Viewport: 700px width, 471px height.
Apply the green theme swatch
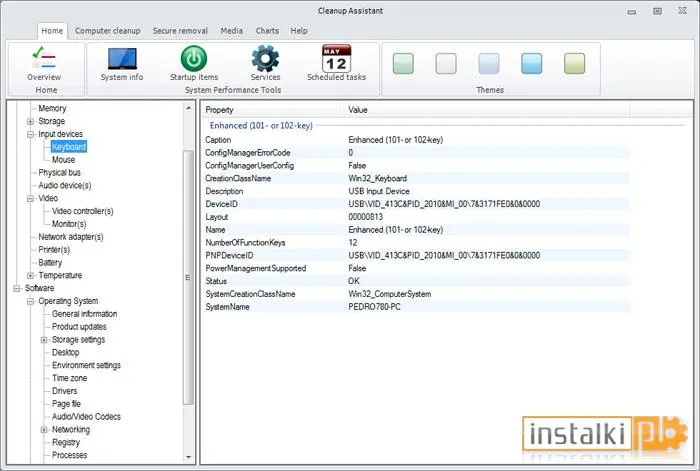[403, 63]
